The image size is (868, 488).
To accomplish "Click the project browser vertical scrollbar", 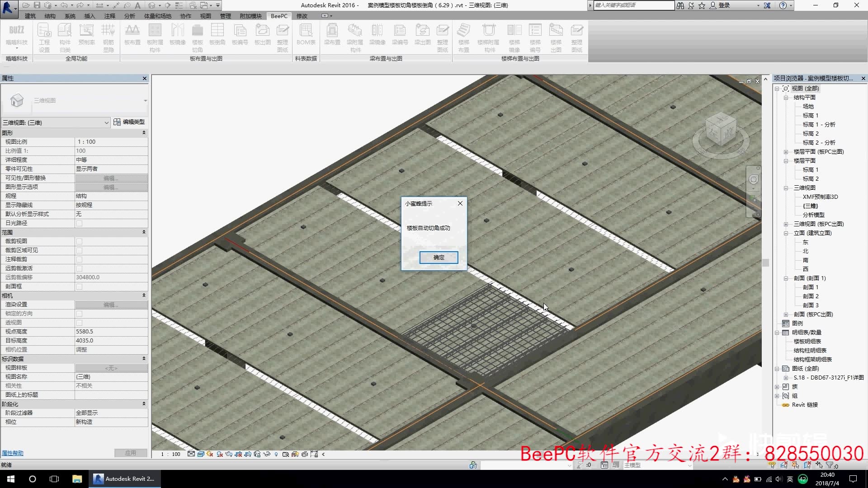I will click(x=765, y=263).
